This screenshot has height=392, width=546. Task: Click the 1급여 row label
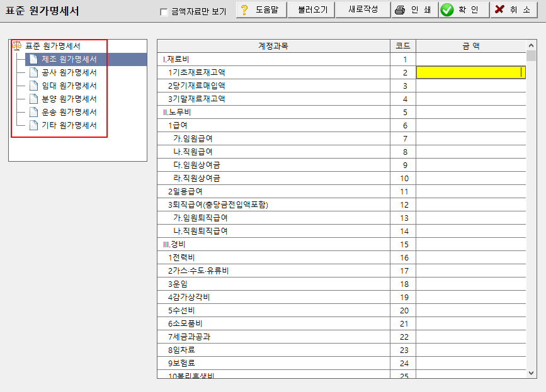(x=178, y=125)
